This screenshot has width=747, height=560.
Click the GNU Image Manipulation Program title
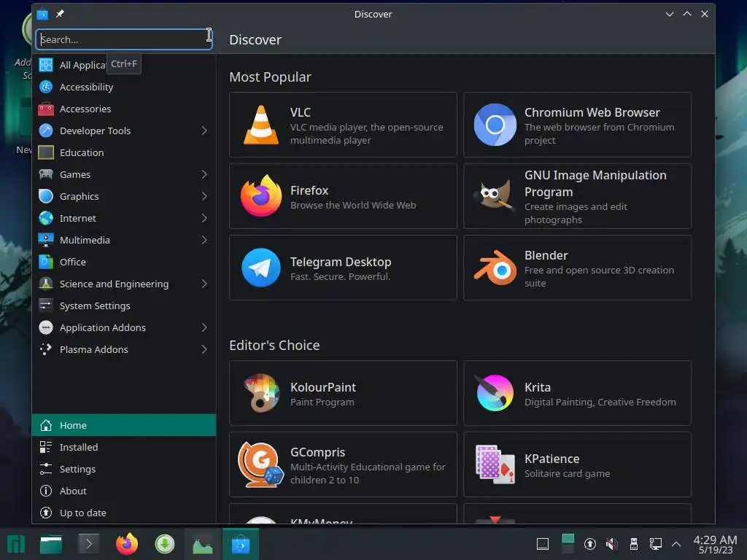(x=595, y=183)
